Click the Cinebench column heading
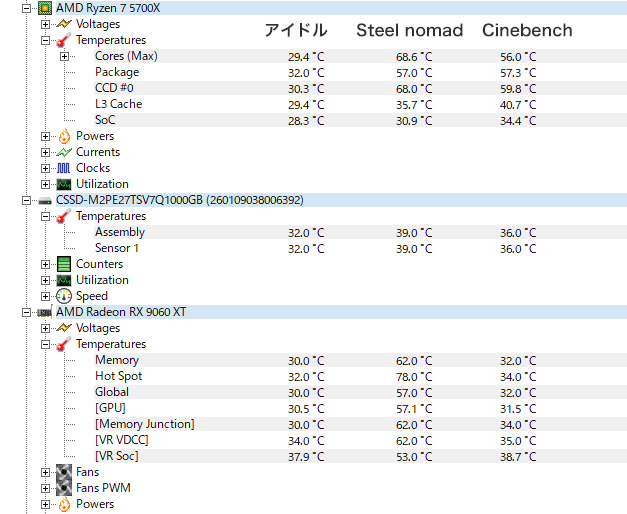Screen dimensions: 627x514 click(527, 30)
